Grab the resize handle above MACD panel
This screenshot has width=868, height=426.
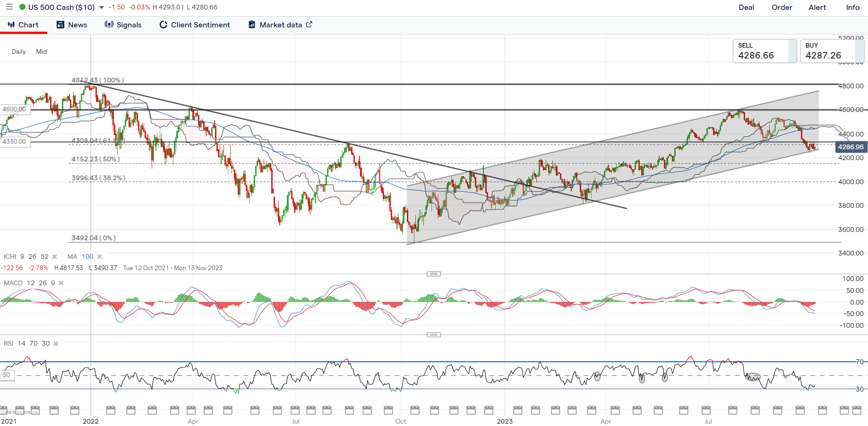pyautogui.click(x=433, y=274)
